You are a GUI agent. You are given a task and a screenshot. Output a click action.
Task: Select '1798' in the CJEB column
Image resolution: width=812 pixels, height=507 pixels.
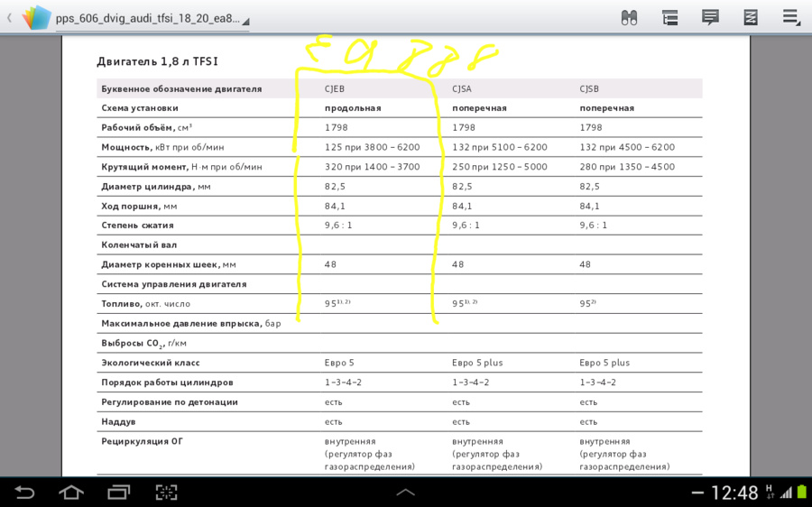pos(337,127)
